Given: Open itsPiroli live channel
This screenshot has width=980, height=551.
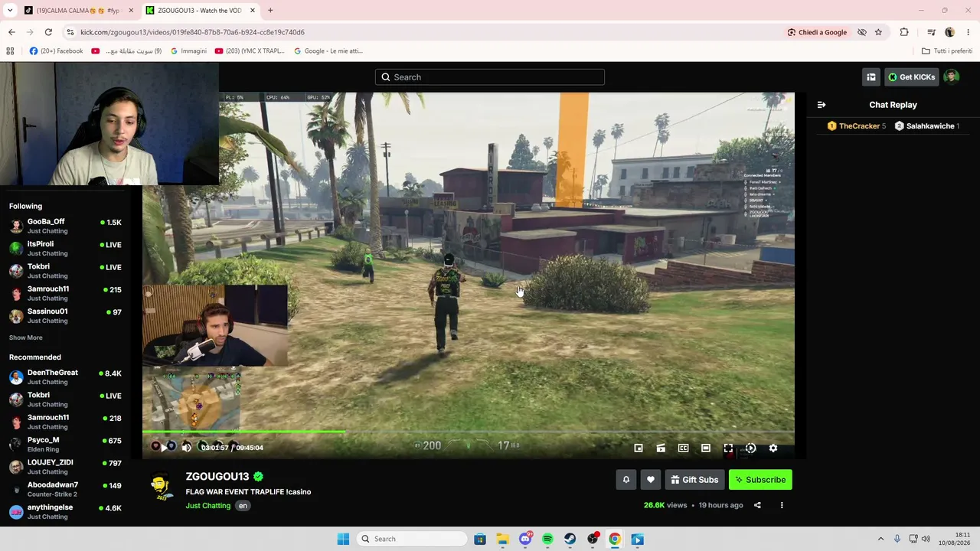Looking at the screenshot, I should (x=65, y=248).
